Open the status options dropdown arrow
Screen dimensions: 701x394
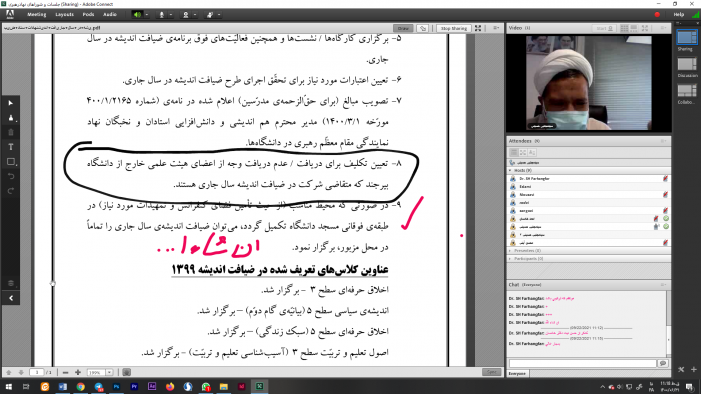coord(219,15)
